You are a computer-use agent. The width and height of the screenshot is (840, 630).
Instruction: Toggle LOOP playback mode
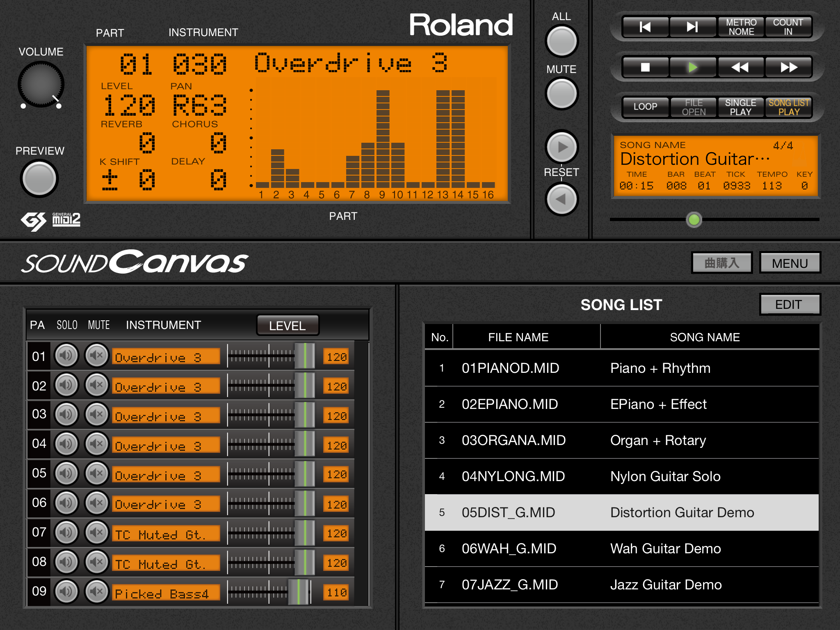point(646,107)
